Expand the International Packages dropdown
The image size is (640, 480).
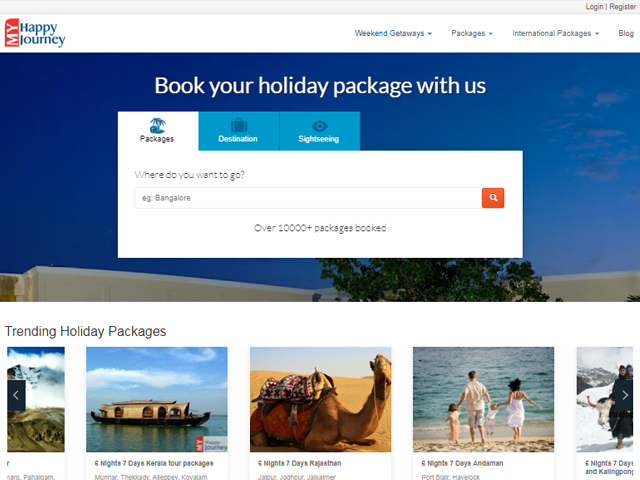556,33
